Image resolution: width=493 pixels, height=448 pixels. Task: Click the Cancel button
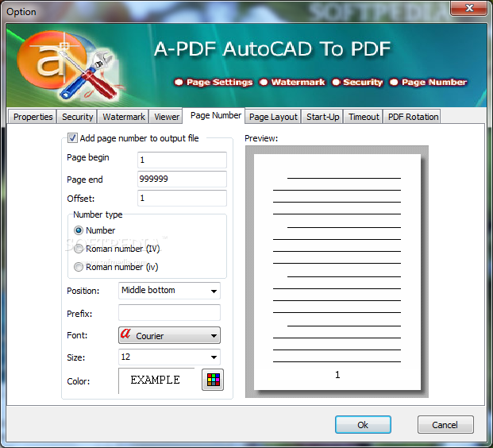(445, 425)
